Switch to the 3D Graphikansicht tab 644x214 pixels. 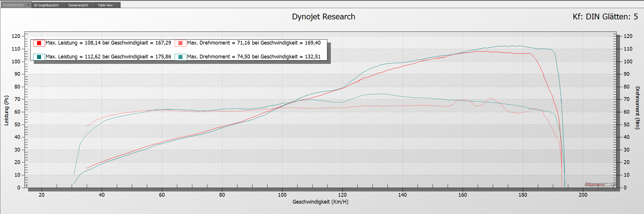(x=46, y=5)
